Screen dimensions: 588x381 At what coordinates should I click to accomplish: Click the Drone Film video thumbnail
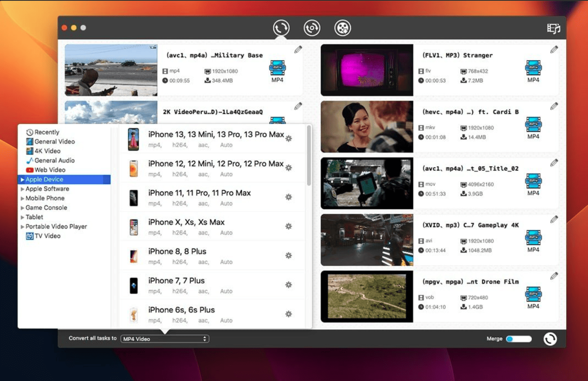click(367, 297)
